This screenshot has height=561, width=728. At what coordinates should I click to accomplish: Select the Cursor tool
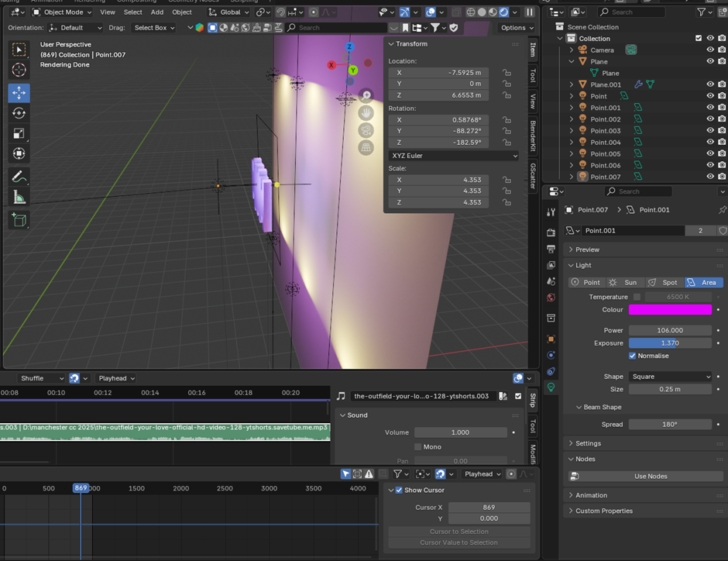(x=19, y=71)
